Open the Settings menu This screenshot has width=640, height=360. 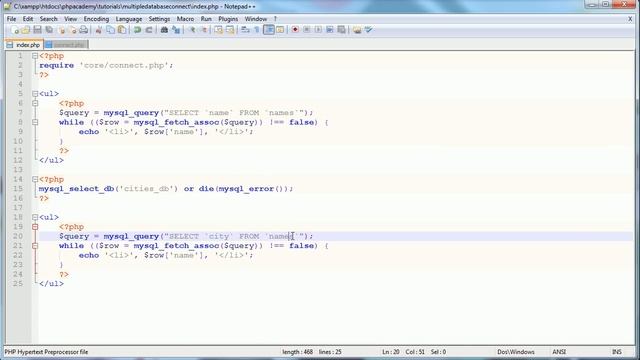(x=159, y=19)
